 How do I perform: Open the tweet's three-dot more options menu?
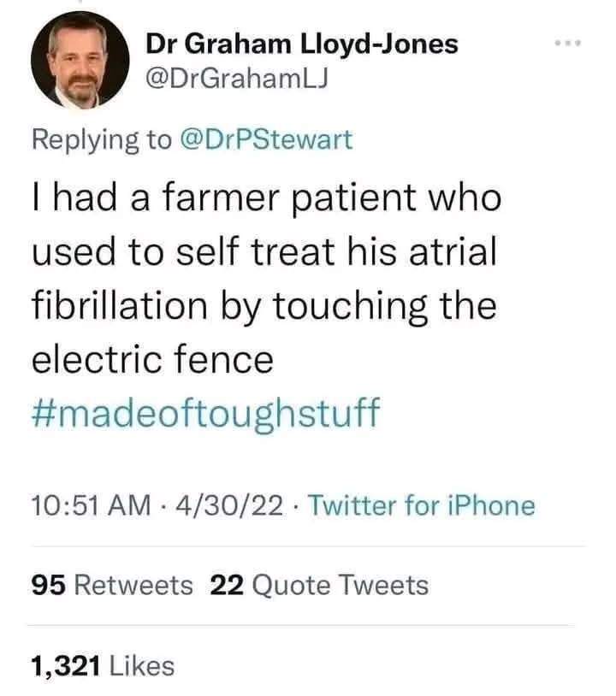tap(566, 42)
